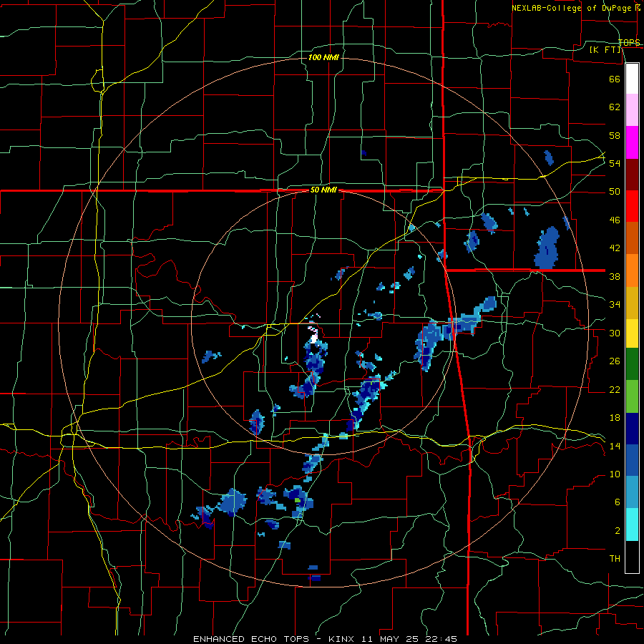The height and width of the screenshot is (644, 644).
Task: Click the legend value 22
Action: pyautogui.click(x=615, y=389)
